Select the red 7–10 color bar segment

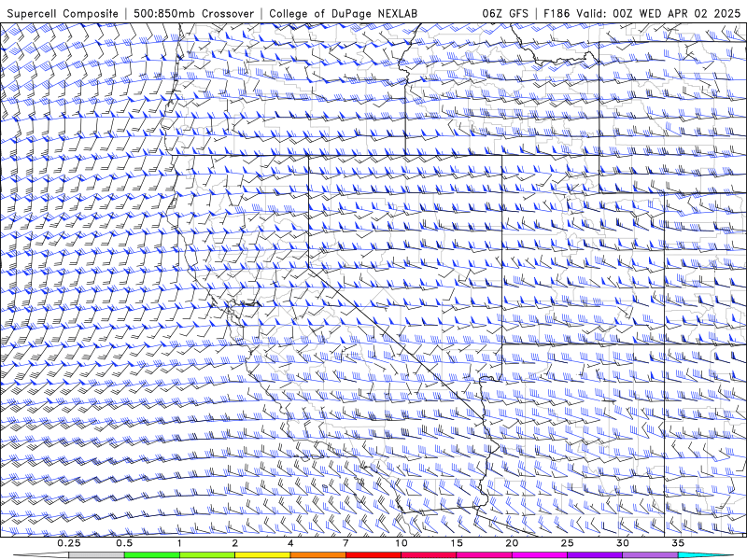[373, 555]
